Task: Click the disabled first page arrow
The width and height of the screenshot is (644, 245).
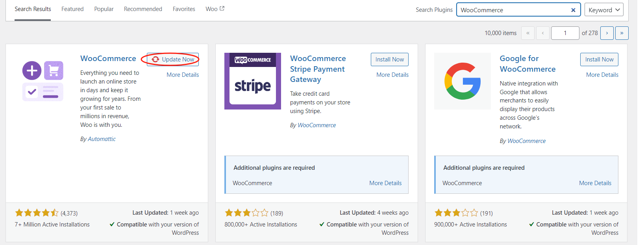Action: pos(528,33)
